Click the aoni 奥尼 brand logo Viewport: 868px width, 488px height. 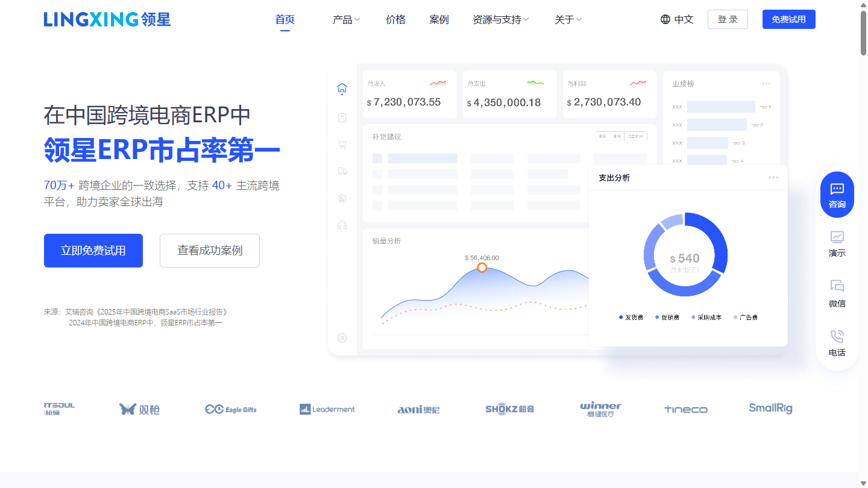point(419,410)
